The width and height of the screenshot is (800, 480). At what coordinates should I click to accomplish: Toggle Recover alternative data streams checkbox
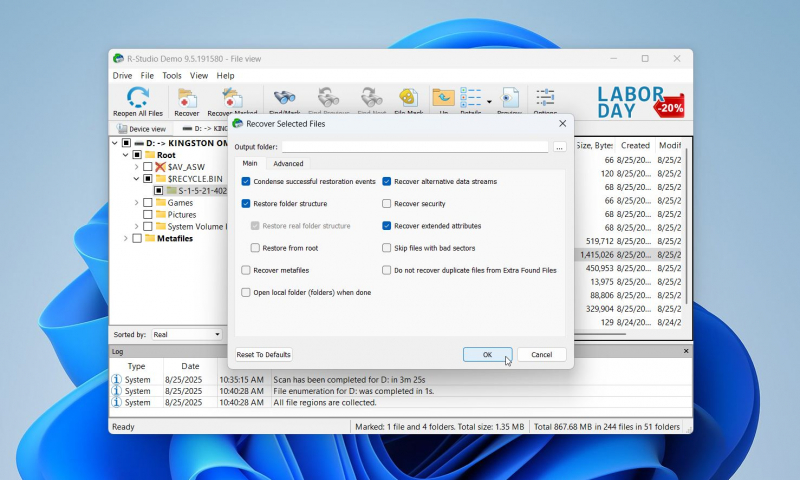click(x=387, y=182)
